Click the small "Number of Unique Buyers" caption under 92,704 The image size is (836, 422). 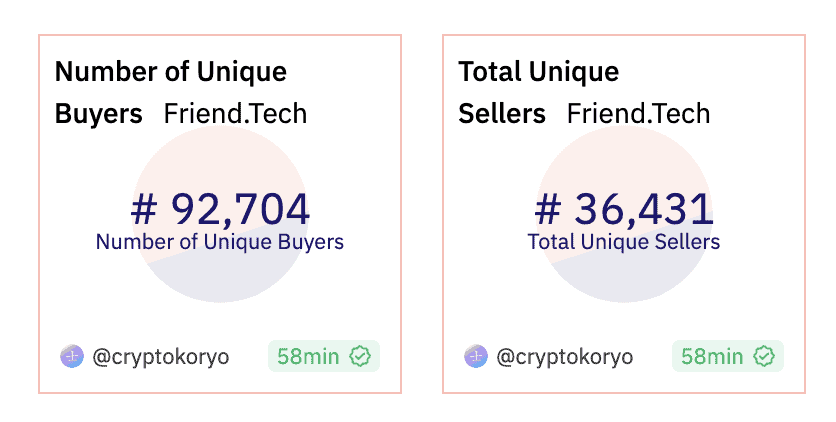pos(220,242)
